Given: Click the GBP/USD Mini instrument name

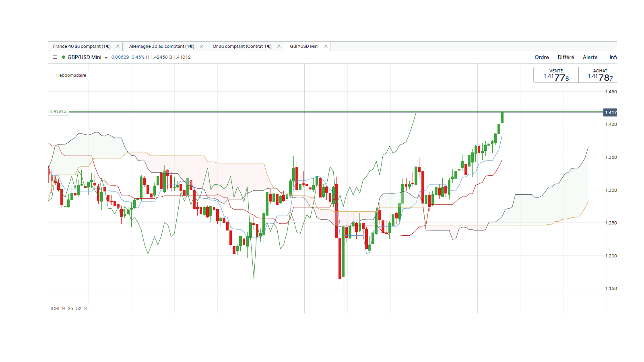Looking at the screenshot, I should click(85, 57).
